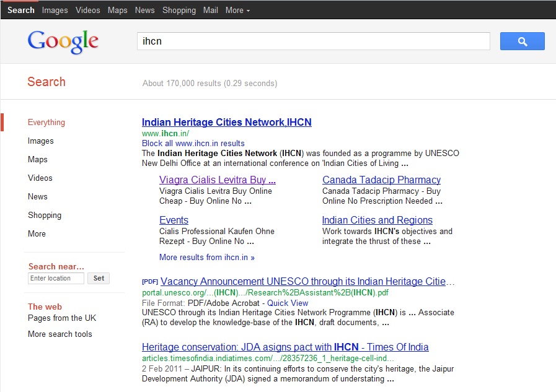The height and width of the screenshot is (392, 556).
Task: Open Maps in the top navigation bar
Action: click(117, 11)
